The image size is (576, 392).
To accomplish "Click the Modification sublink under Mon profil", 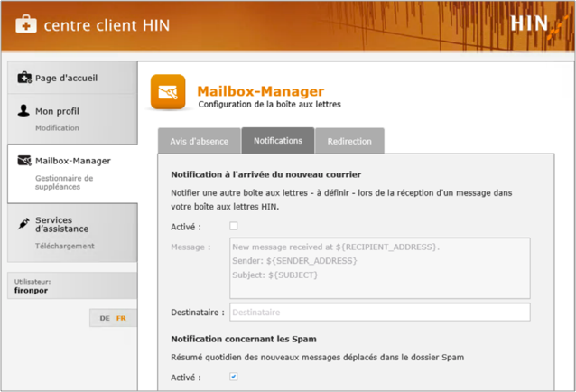I will coord(57,128).
